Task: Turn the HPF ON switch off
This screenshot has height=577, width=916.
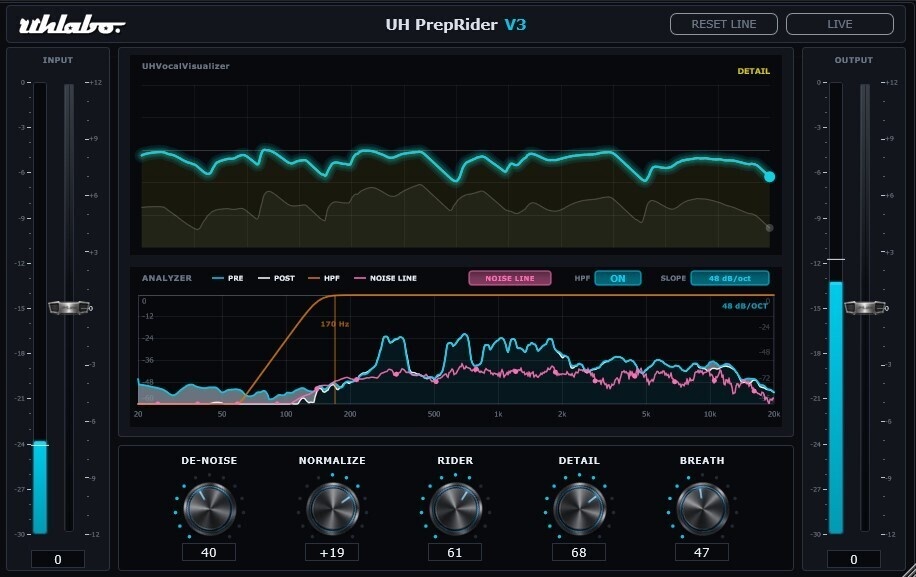Action: tap(617, 278)
